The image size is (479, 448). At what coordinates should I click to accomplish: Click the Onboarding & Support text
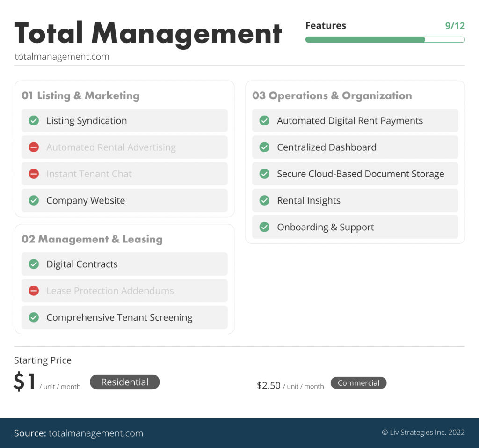[x=326, y=227]
